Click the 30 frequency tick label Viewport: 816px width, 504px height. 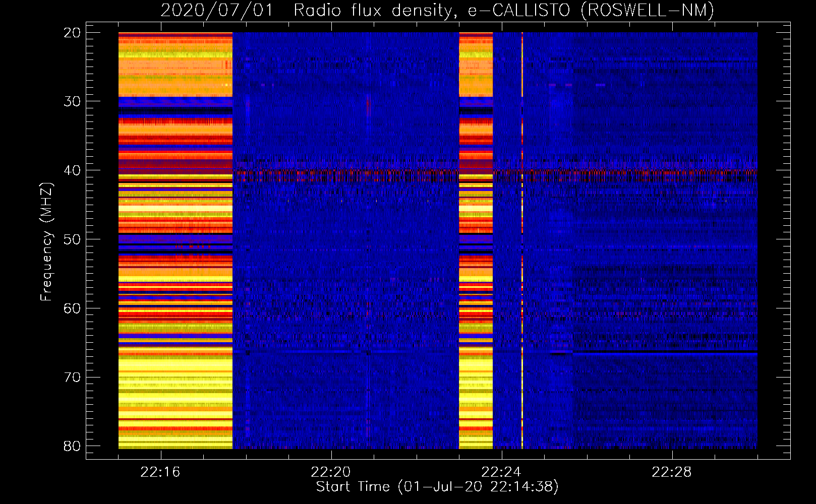[72, 101]
